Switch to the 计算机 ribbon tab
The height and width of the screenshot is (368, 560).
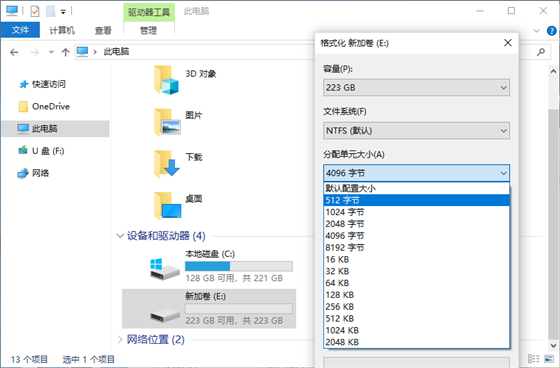coord(62,30)
